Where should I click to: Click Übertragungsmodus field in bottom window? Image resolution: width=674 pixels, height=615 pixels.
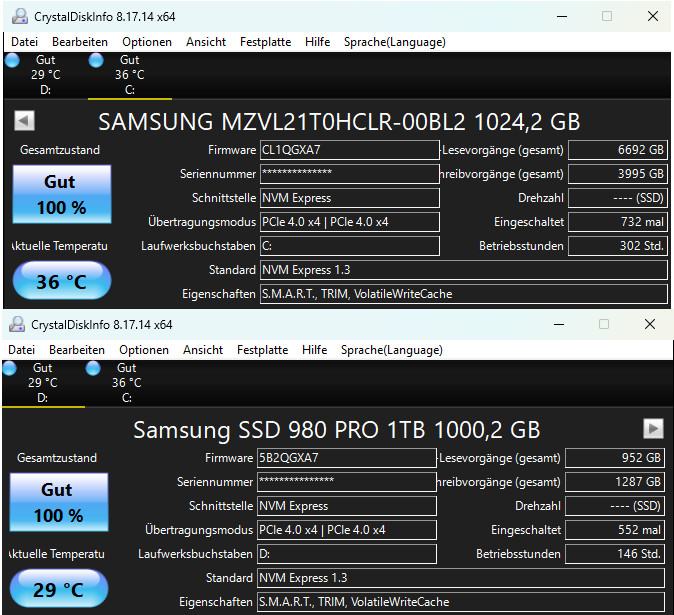pyautogui.click(x=346, y=530)
